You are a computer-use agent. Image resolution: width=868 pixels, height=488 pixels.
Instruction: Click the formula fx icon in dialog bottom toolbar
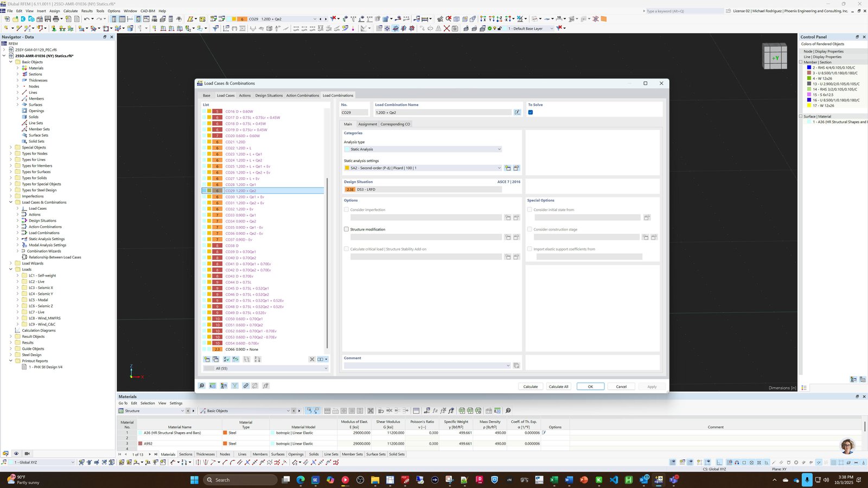[265, 386]
